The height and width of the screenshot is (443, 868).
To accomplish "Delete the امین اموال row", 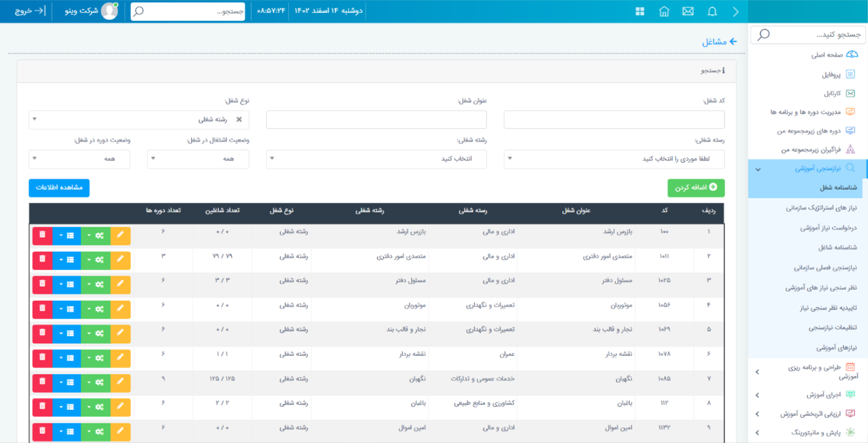I will (42, 432).
